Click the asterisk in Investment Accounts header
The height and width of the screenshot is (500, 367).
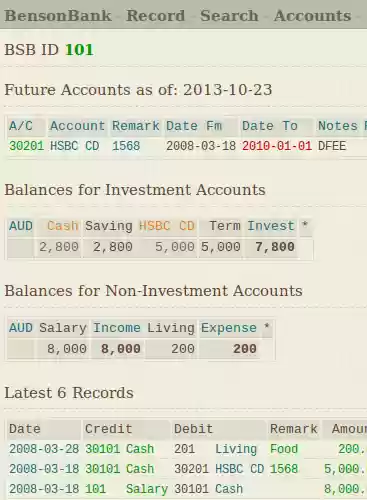click(x=305, y=225)
